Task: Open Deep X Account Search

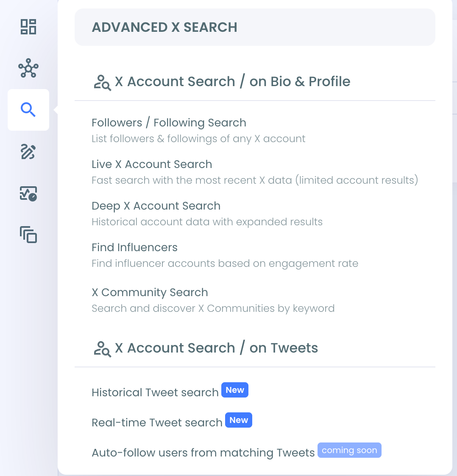Action: [x=156, y=206]
